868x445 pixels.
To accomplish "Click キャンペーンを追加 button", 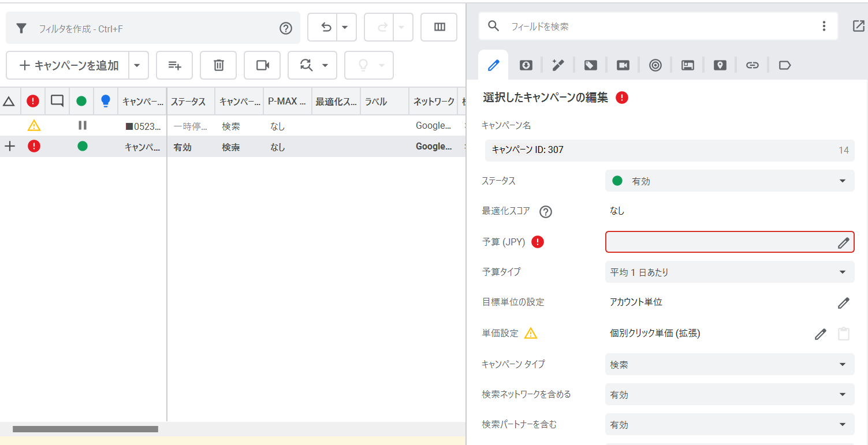I will (x=68, y=65).
